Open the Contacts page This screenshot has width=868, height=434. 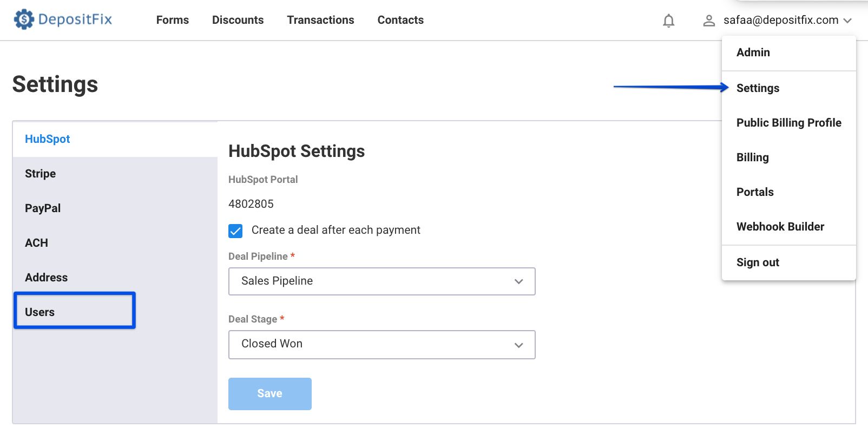tap(400, 20)
